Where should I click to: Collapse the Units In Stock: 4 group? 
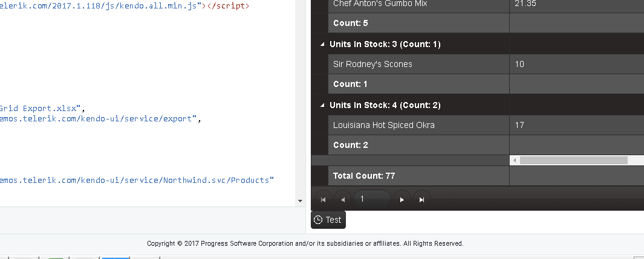pos(322,105)
